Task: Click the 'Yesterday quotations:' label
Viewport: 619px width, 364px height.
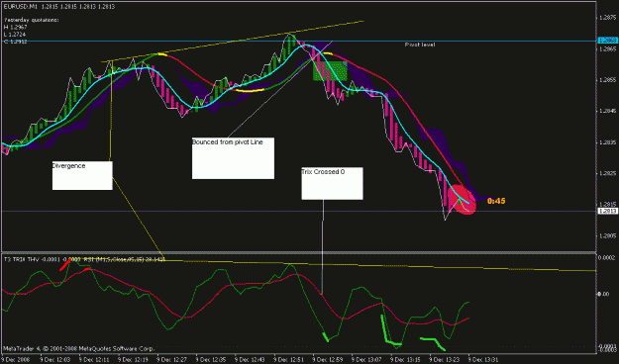Action: (32, 20)
